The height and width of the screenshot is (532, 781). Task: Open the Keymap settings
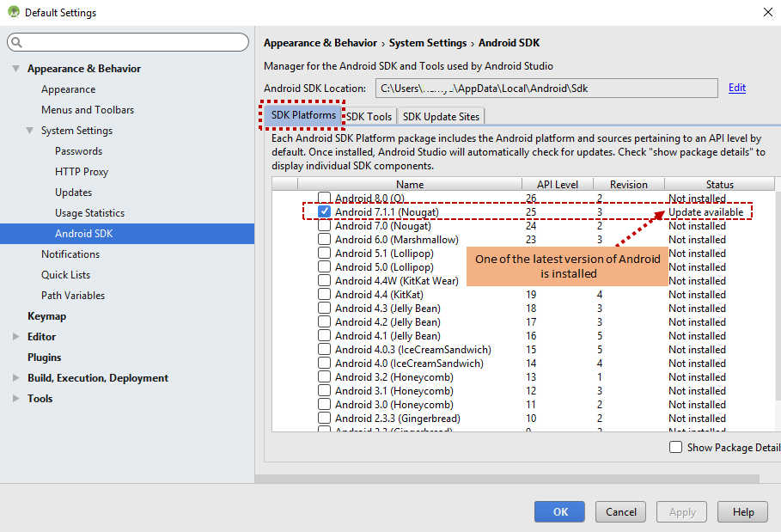pyautogui.click(x=46, y=315)
